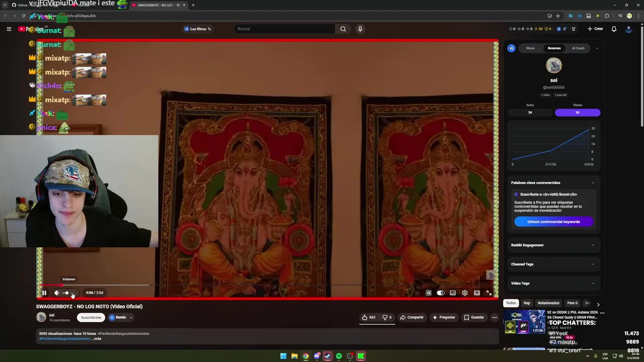Click the vidIQ Remix button
This screenshot has width=644, height=362.
[118, 317]
